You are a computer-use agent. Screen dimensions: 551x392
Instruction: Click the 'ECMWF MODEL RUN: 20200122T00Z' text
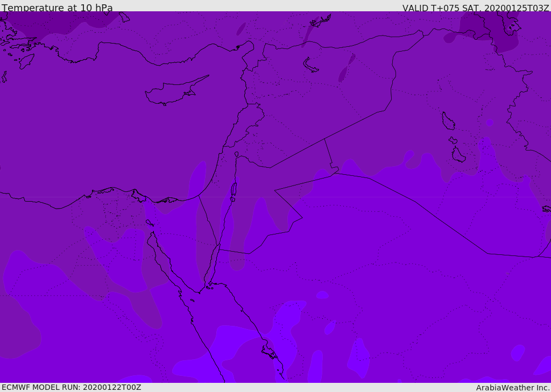[x=72, y=387]
